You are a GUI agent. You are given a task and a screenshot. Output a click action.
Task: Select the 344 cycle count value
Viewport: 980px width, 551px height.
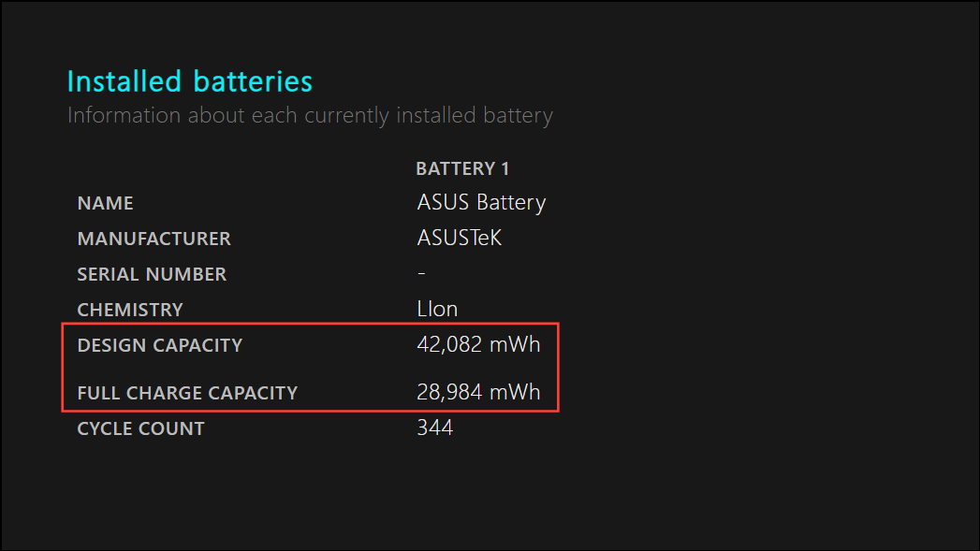click(435, 428)
